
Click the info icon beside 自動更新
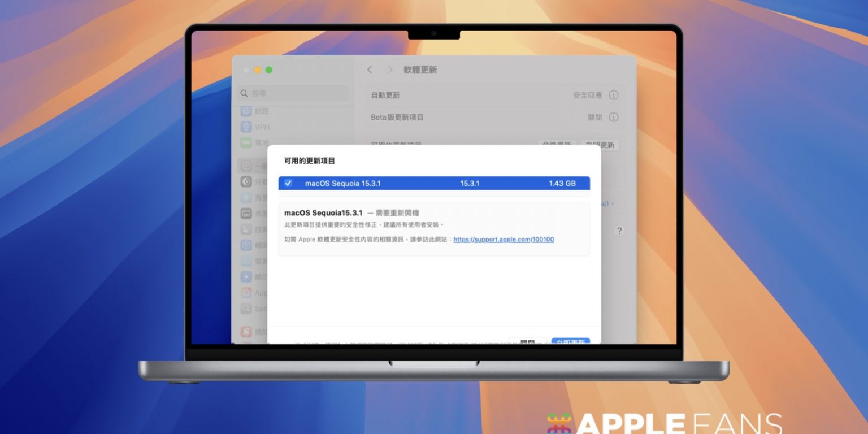[x=613, y=95]
